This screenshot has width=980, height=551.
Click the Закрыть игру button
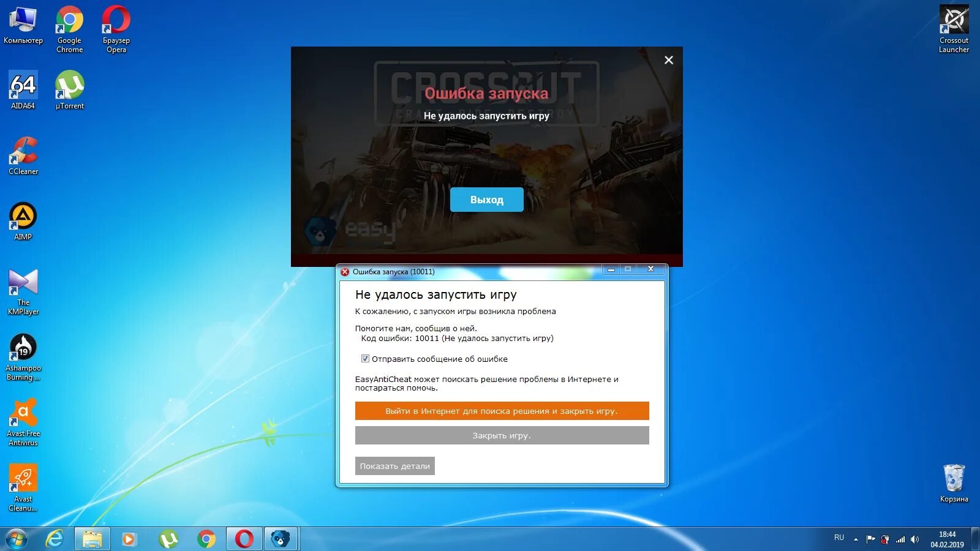click(x=502, y=435)
